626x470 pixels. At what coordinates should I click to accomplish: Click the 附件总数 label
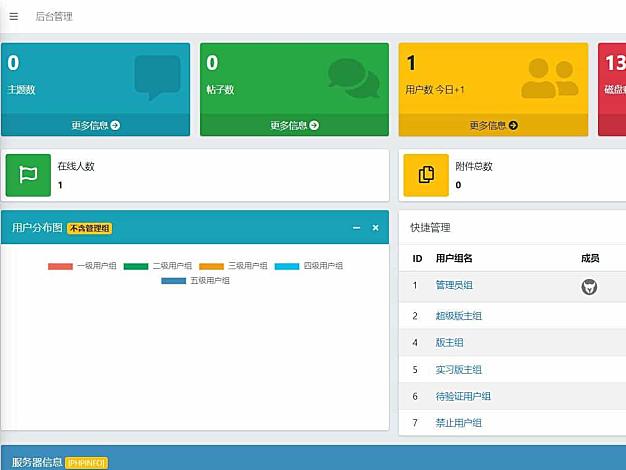point(474,166)
